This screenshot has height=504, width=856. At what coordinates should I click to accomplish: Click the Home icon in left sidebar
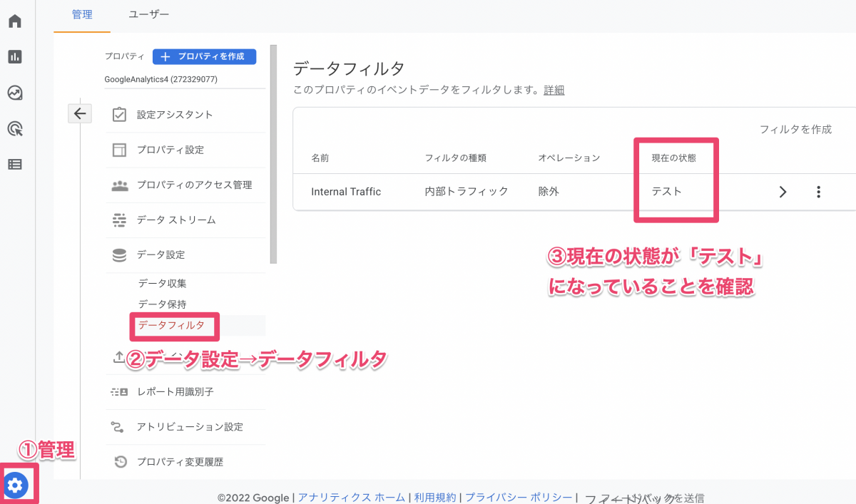[x=14, y=21]
